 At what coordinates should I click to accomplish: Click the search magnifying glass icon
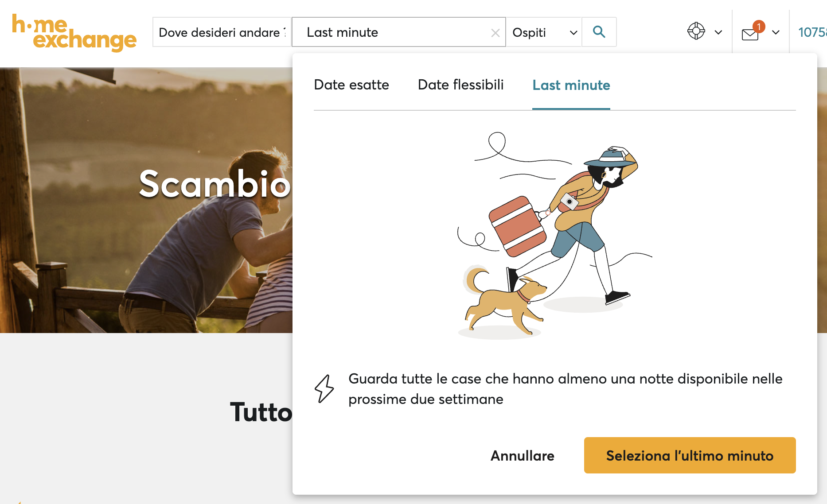599,32
